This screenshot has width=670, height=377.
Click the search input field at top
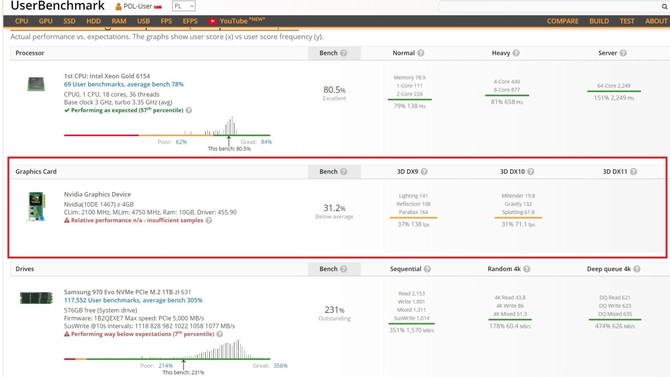tap(549, 6)
